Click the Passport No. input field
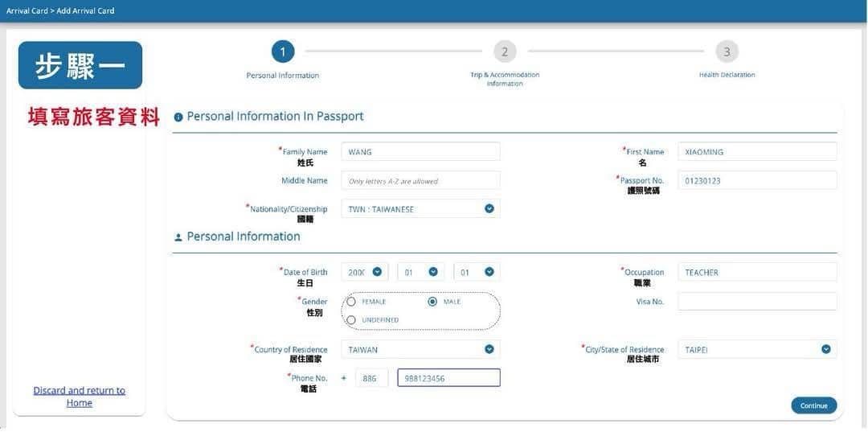 coord(757,181)
